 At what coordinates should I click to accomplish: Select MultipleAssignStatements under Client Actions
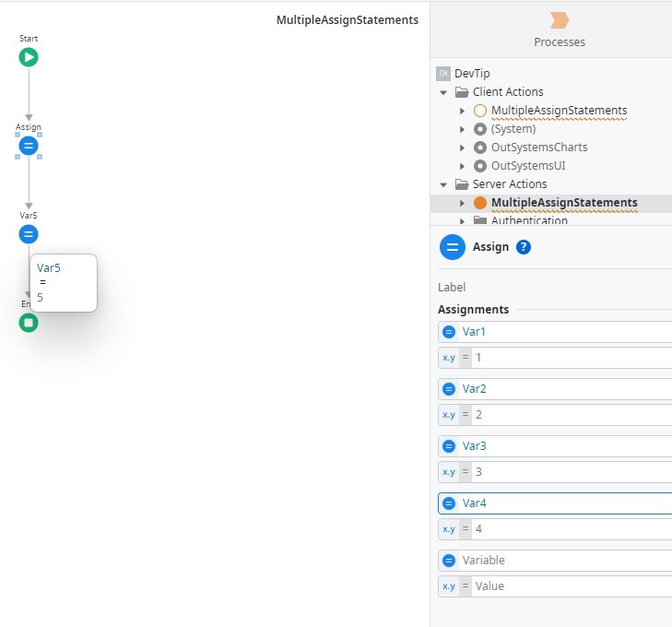(x=559, y=111)
